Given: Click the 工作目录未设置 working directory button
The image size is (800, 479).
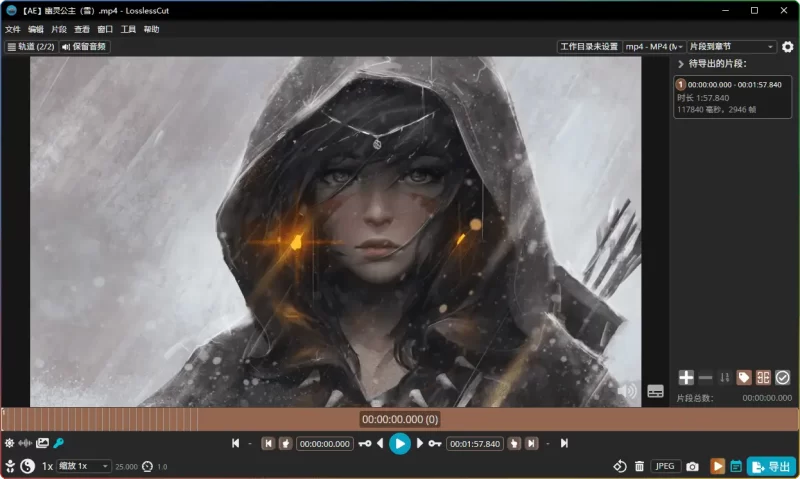Looking at the screenshot, I should click(588, 47).
